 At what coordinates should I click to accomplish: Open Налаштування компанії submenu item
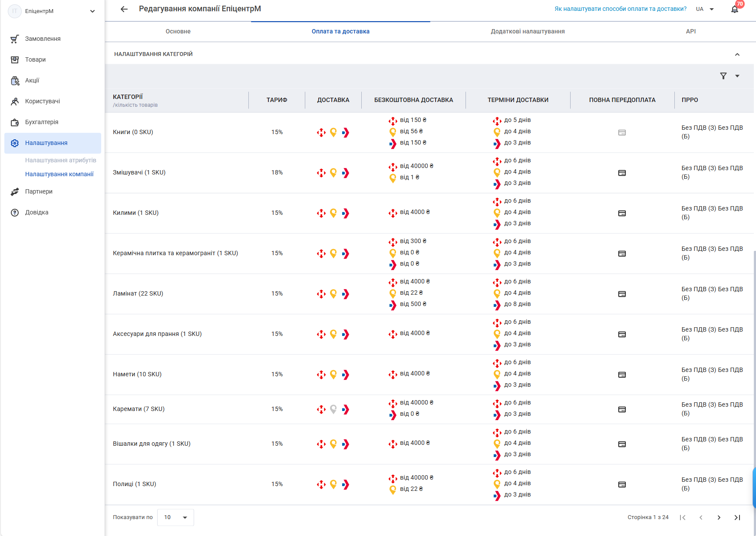[x=59, y=174]
